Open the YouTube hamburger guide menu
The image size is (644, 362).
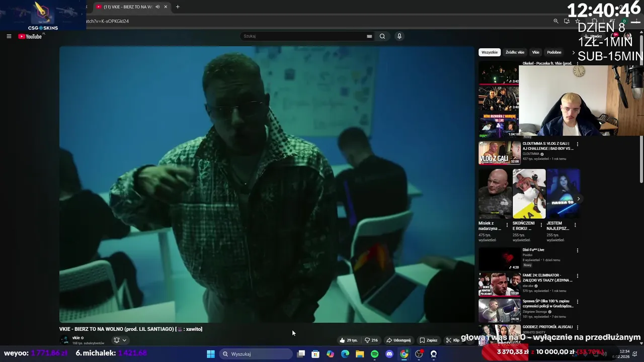(9, 36)
